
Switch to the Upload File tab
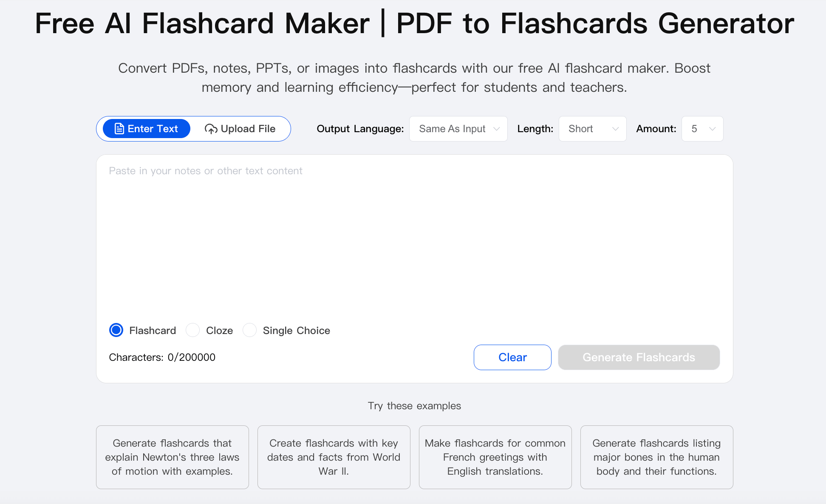coord(240,129)
